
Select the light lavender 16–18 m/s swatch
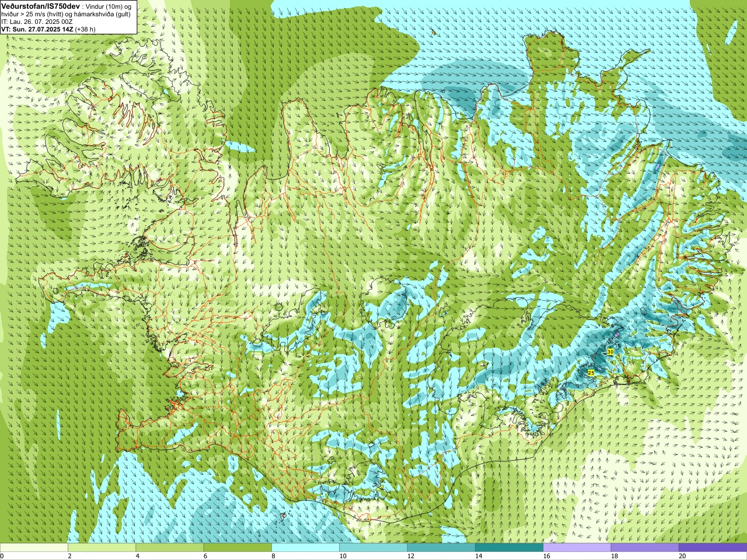(x=577, y=548)
